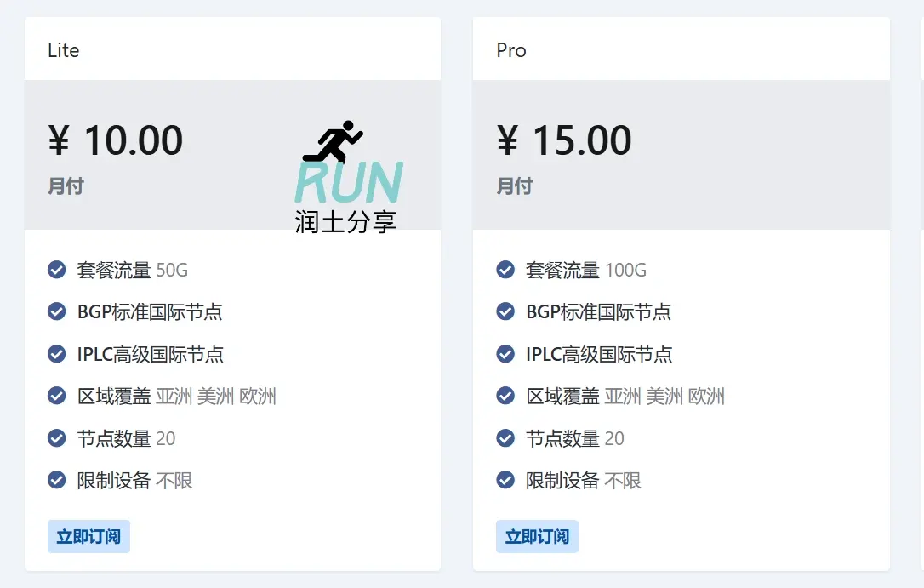Click the Lite plan 节点数量 checkmark icon
The width and height of the screenshot is (924, 588).
click(x=57, y=438)
